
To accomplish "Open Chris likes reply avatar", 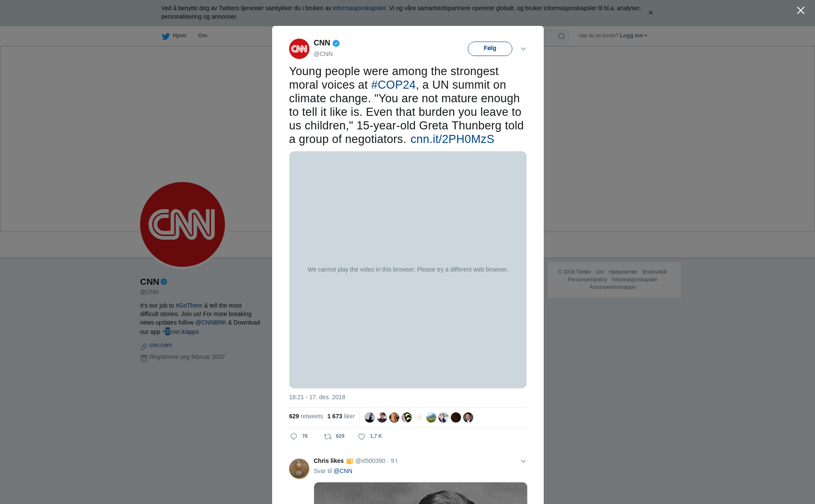I will coord(299,469).
